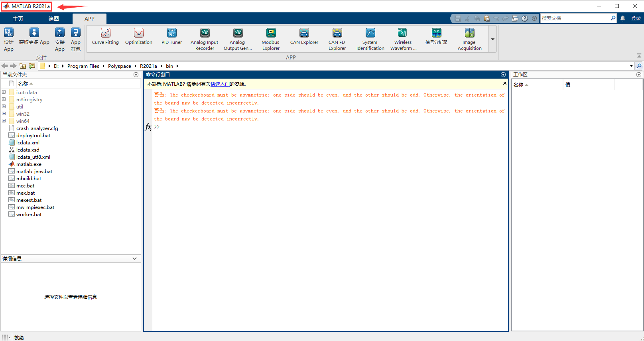Select the APP tab
Viewport: 644px width, 341px height.
point(89,19)
